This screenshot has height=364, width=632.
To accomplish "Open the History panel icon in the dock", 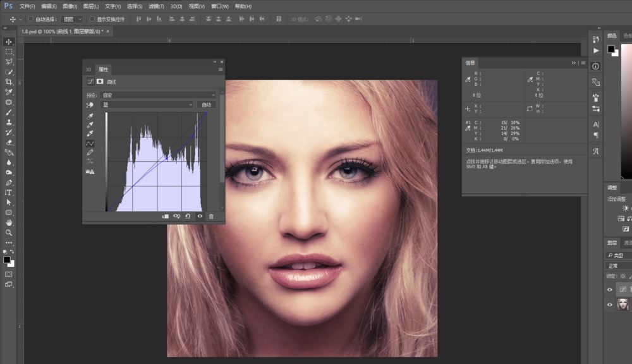I will tap(596, 39).
